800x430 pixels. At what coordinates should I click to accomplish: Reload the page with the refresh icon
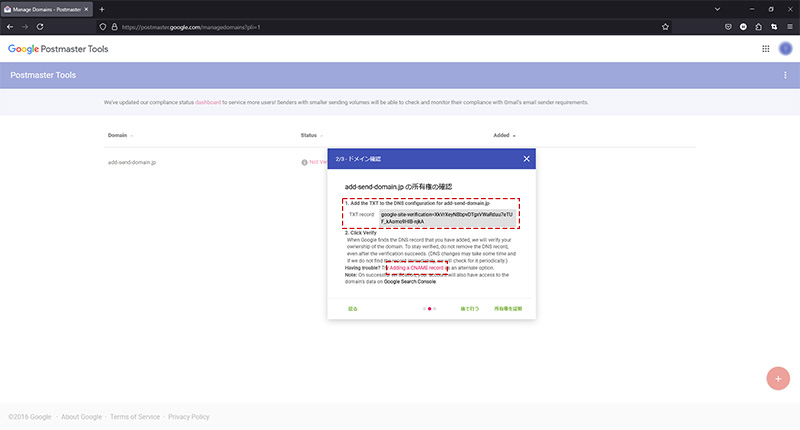(x=40, y=27)
